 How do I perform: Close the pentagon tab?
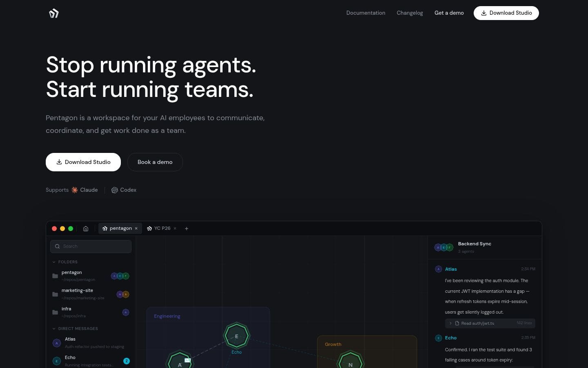136,229
